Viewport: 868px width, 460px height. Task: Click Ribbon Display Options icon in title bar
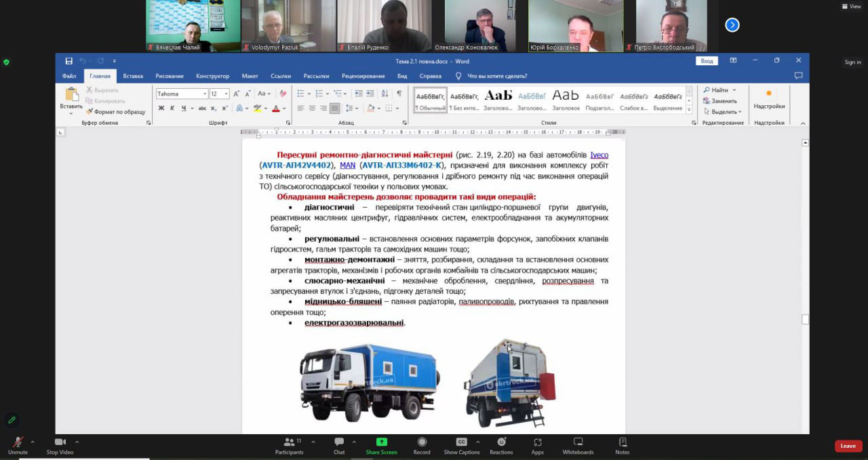point(733,60)
